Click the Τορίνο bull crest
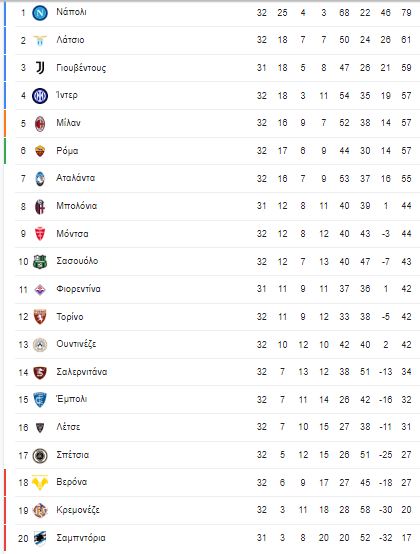This screenshot has width=420, height=554. [40, 317]
